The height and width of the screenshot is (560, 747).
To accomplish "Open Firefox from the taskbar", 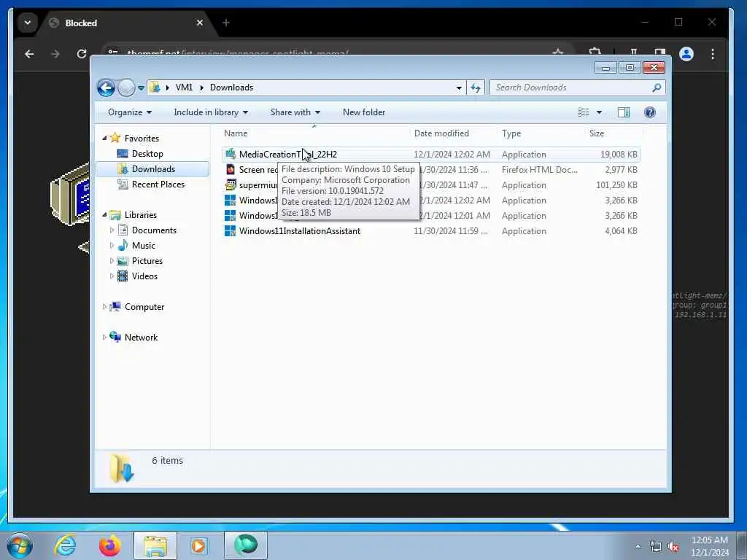I will pyautogui.click(x=109, y=545).
